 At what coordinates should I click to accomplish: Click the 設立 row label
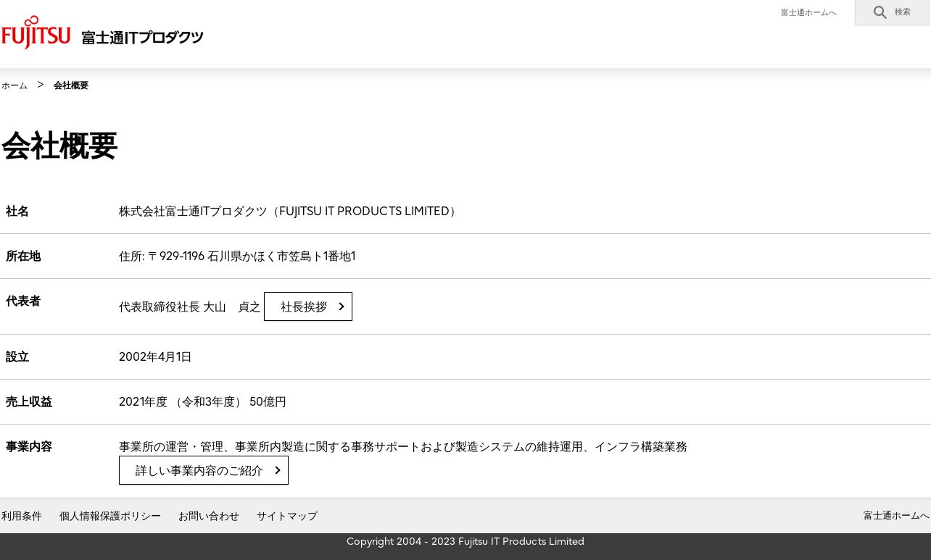(17, 357)
